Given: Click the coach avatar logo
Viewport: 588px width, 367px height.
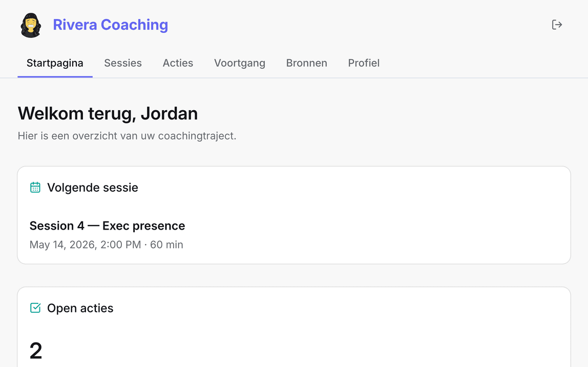Looking at the screenshot, I should pos(31,25).
